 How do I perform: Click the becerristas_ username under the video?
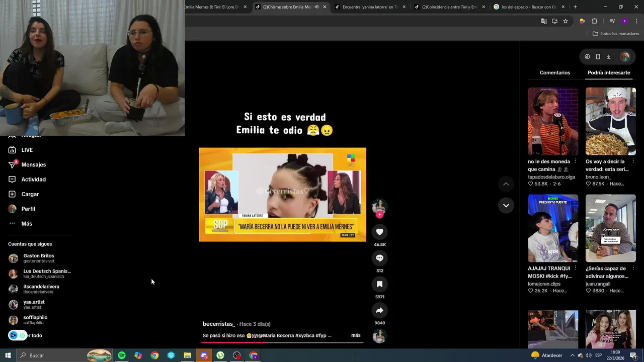click(x=218, y=324)
